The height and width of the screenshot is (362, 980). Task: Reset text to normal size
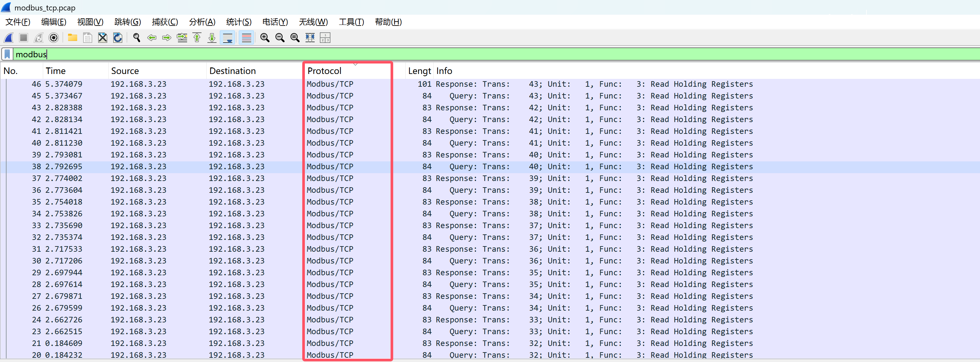tap(295, 38)
